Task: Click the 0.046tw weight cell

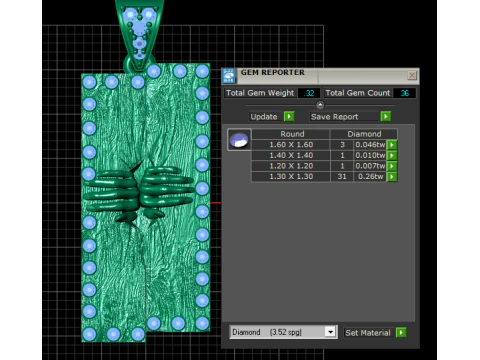Action: (x=370, y=145)
